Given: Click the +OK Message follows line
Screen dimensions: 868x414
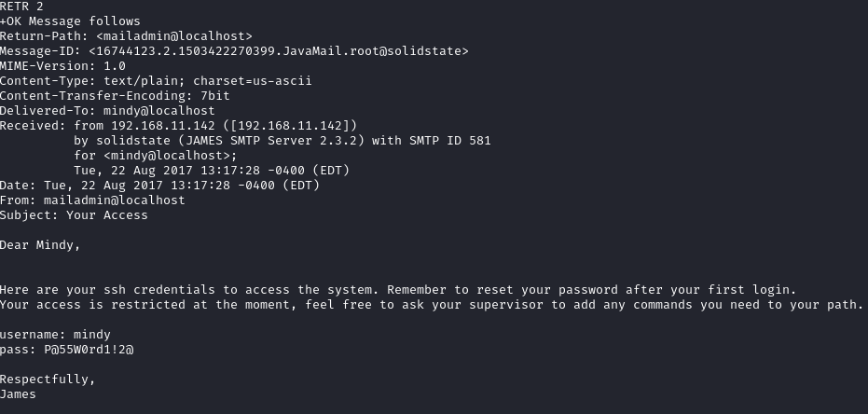Looking at the screenshot, I should click(x=70, y=21).
